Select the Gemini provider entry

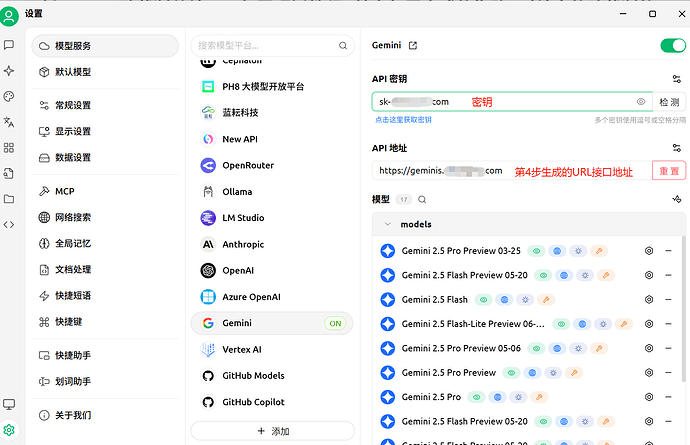tap(272, 323)
